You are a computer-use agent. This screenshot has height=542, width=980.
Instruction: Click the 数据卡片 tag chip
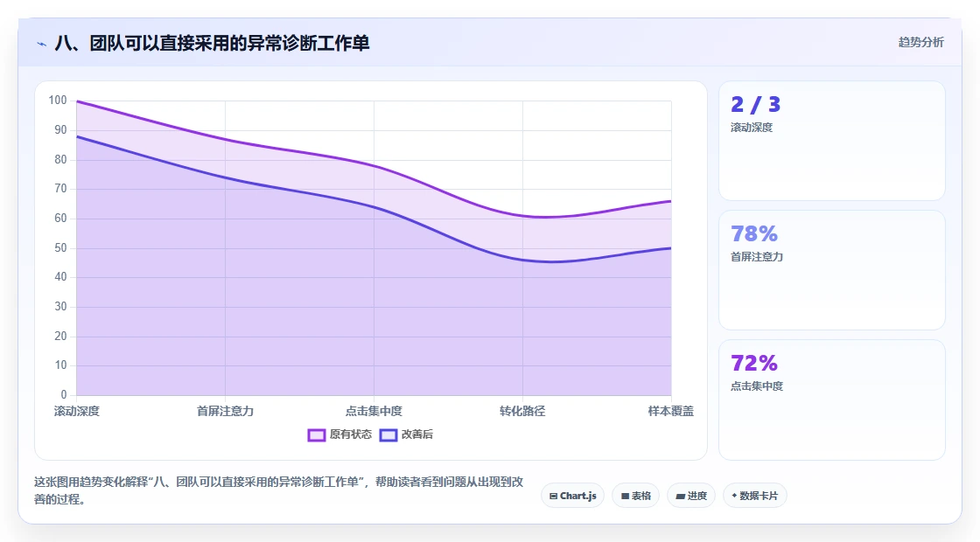coord(755,496)
